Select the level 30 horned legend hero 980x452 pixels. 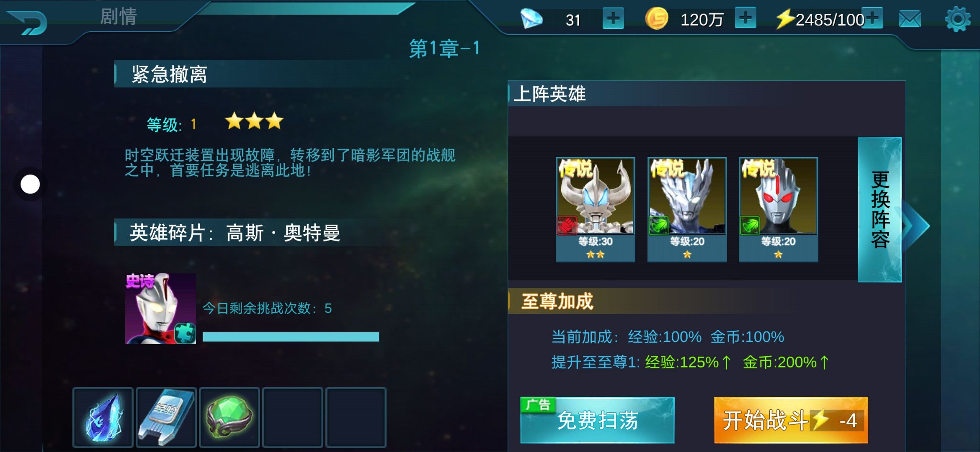click(595, 209)
